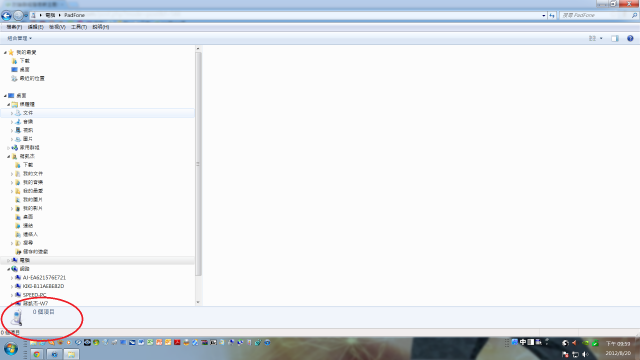Click the Homegroup icon in tree
Screen dimensions: 640x360
pyautogui.click(x=15, y=148)
